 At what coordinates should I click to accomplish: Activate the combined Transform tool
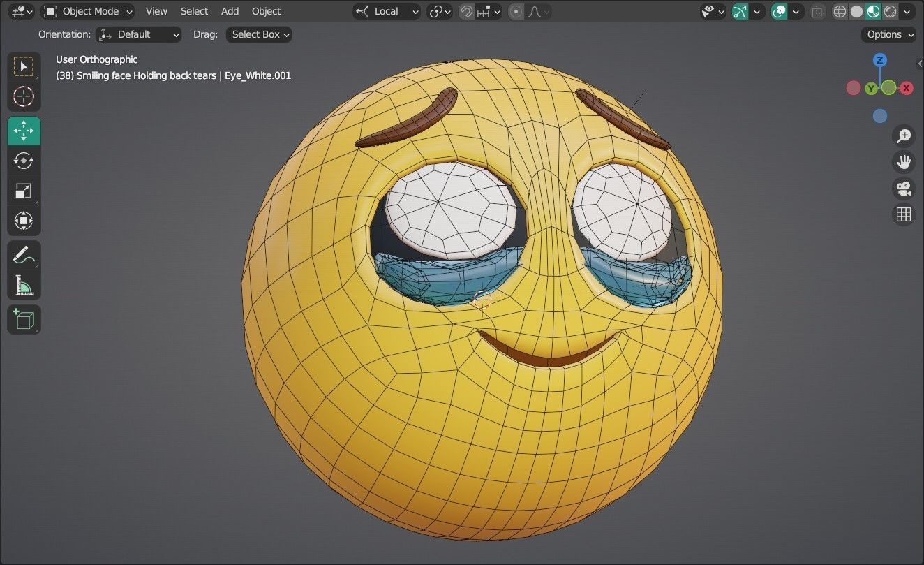pyautogui.click(x=24, y=221)
